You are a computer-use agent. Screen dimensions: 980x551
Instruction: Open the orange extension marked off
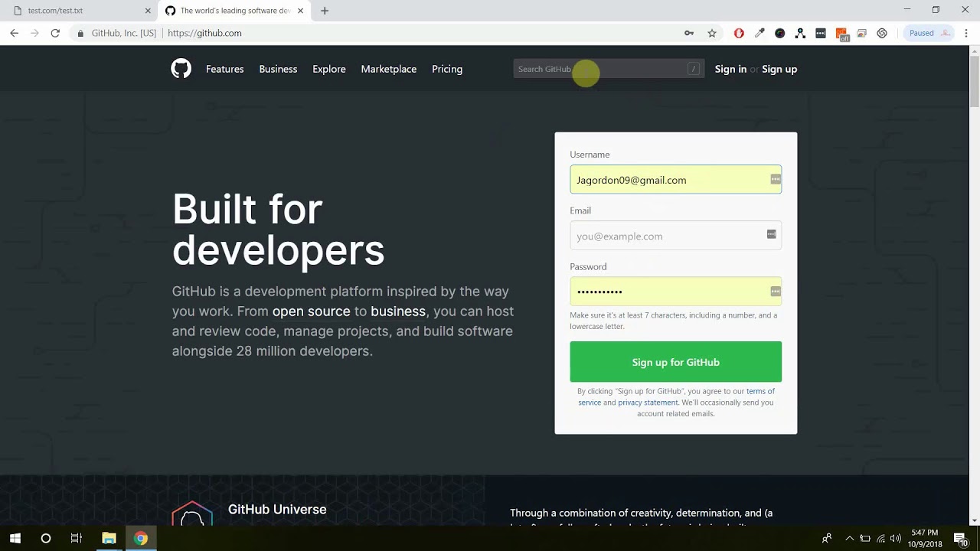tap(841, 34)
